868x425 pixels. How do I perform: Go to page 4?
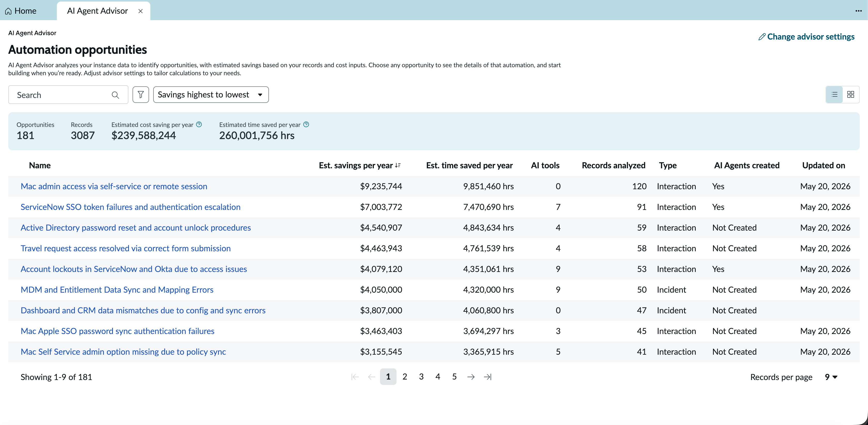coord(438,377)
